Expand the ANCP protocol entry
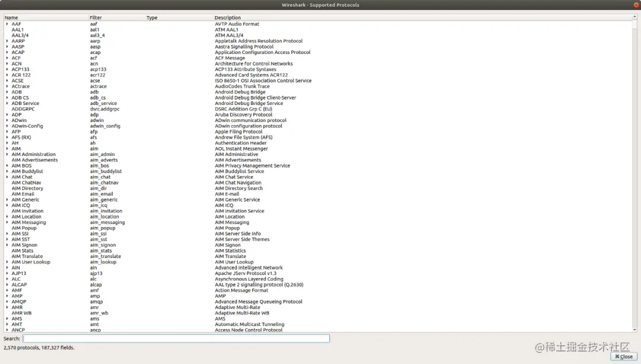 coord(7,330)
